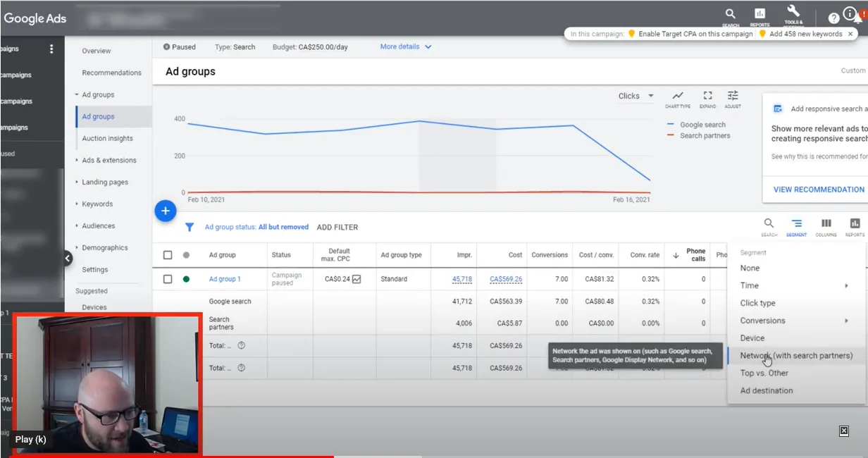Expand Keywords in the side navigation
The width and height of the screenshot is (868, 458).
[x=97, y=204]
